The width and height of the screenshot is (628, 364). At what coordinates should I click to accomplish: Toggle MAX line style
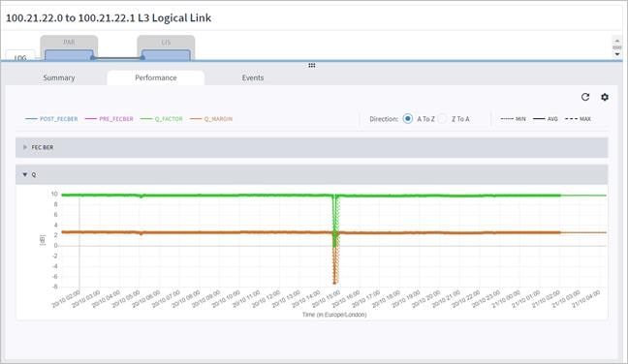578,119
